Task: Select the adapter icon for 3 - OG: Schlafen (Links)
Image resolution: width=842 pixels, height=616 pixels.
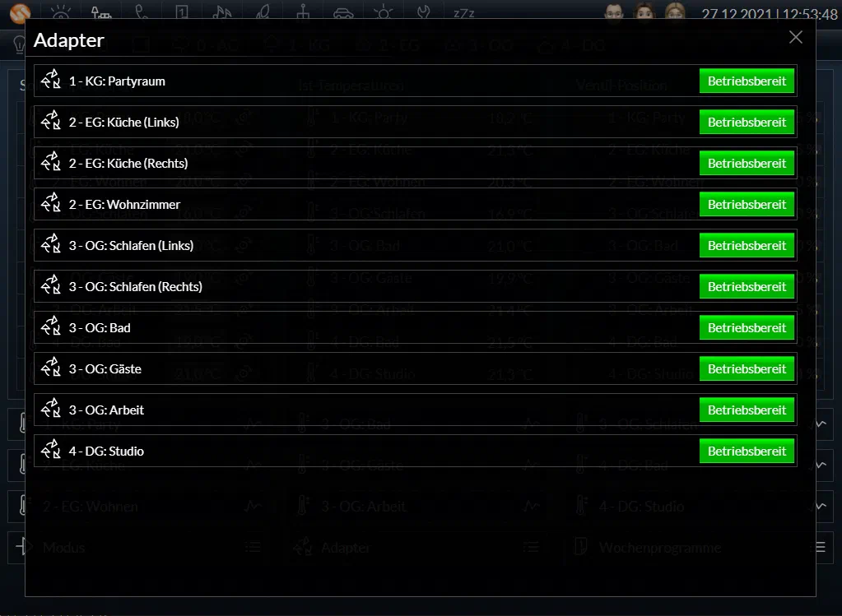Action: click(x=51, y=245)
